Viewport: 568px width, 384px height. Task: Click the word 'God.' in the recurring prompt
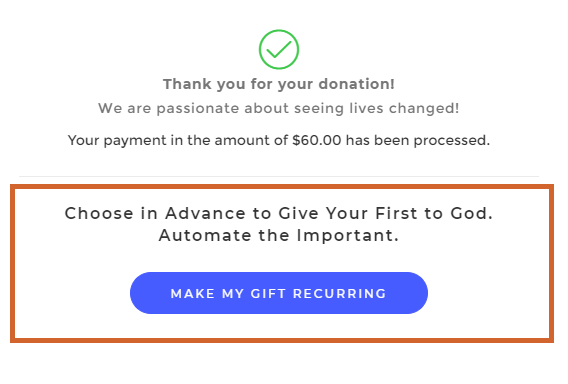point(472,213)
